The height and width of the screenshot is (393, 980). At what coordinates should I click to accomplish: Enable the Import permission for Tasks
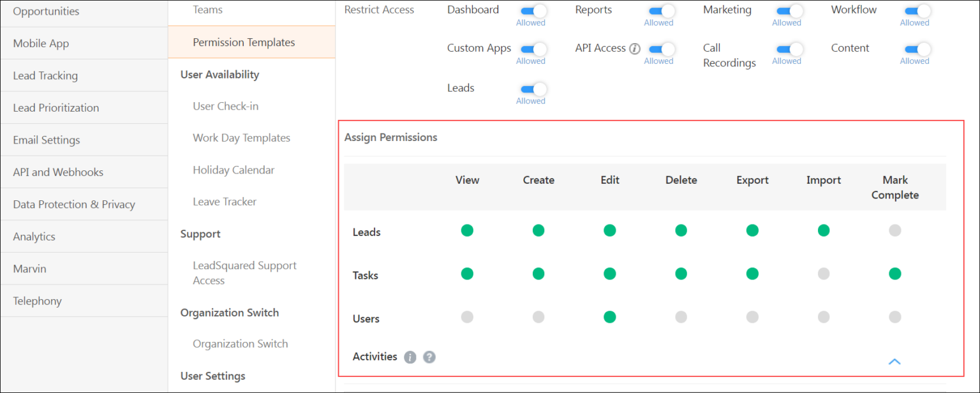(x=823, y=273)
